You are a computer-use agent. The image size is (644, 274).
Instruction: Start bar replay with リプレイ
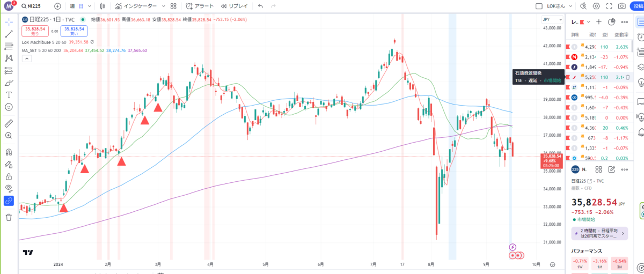coord(234,6)
